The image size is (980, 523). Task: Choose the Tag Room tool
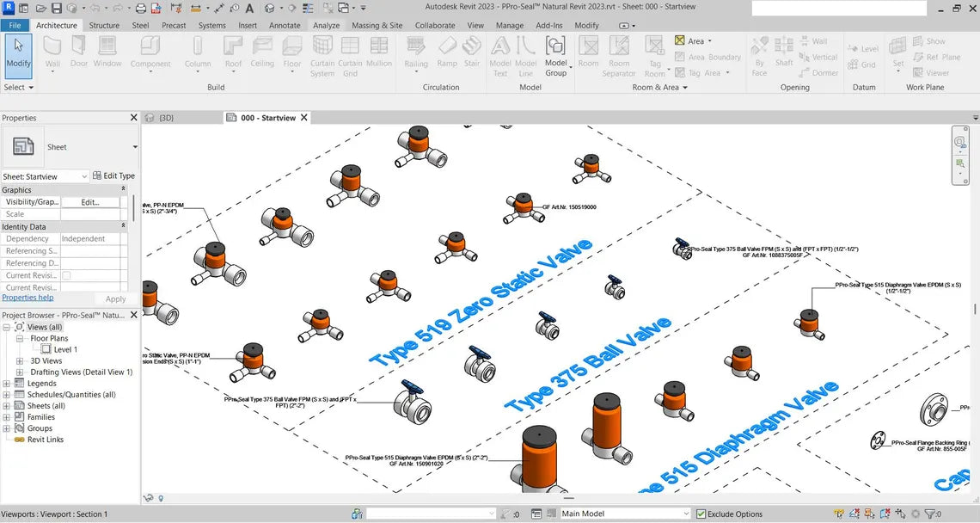click(x=655, y=56)
